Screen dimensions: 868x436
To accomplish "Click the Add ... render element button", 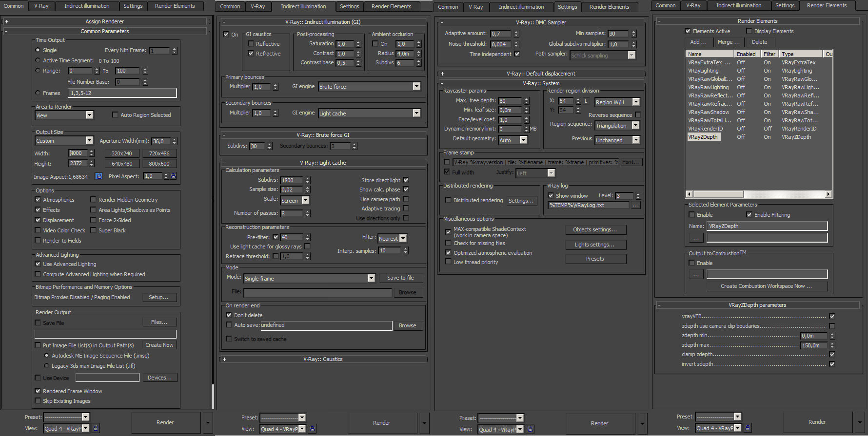I will [698, 42].
